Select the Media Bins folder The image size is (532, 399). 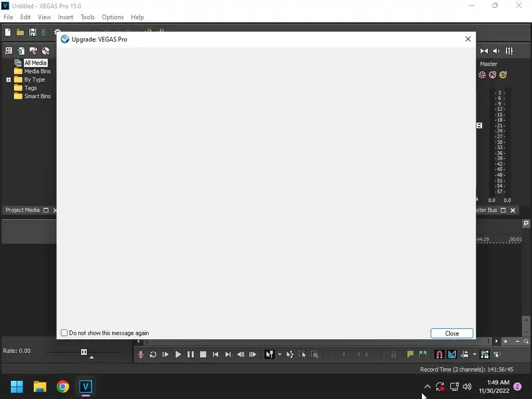click(37, 71)
